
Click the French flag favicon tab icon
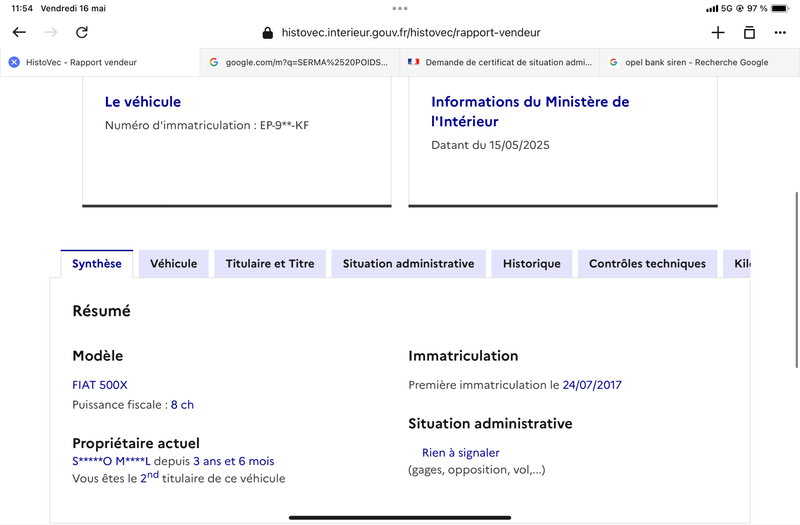(x=413, y=62)
